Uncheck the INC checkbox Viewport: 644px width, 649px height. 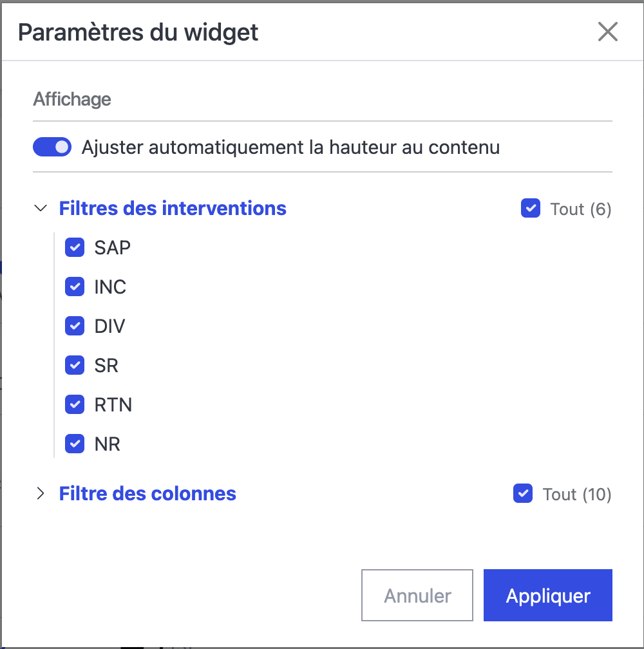75,287
